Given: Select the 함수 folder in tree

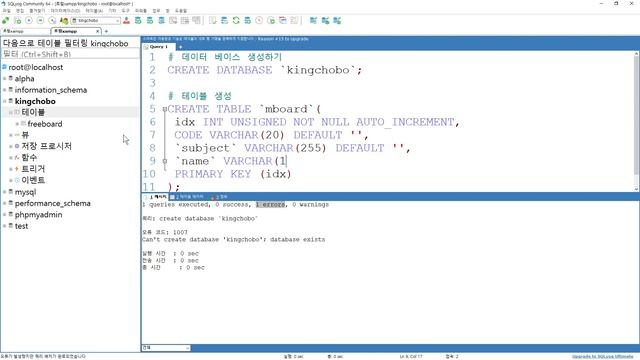Looking at the screenshot, I should click(x=29, y=157).
